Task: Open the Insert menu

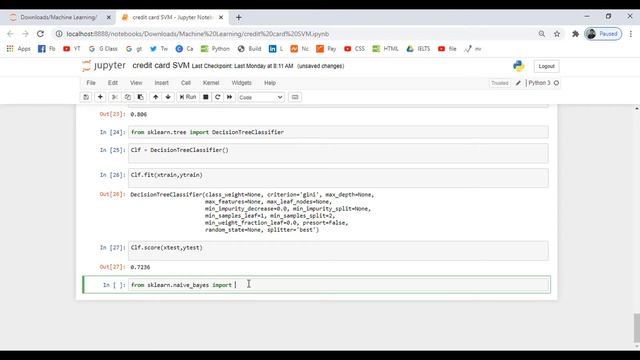Action: (162, 83)
